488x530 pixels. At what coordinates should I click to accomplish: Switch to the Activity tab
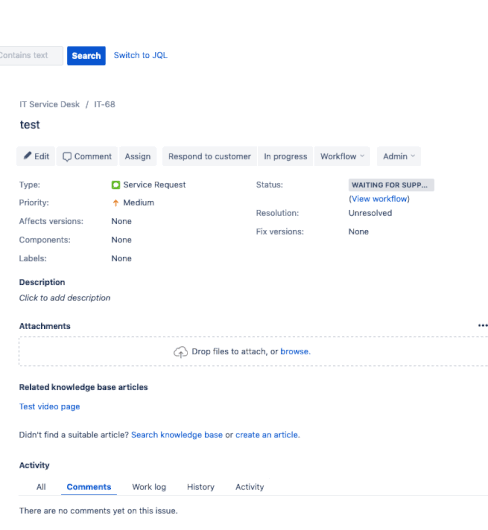point(250,487)
